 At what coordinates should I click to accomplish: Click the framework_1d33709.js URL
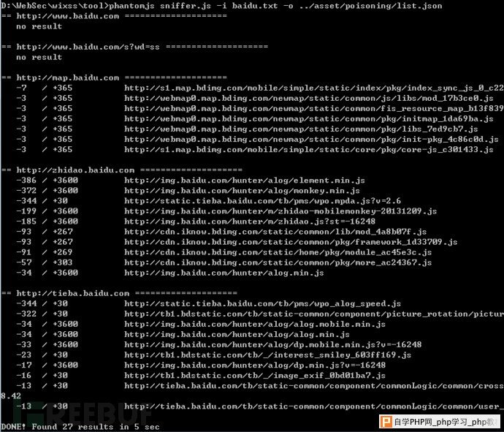[x=291, y=242]
